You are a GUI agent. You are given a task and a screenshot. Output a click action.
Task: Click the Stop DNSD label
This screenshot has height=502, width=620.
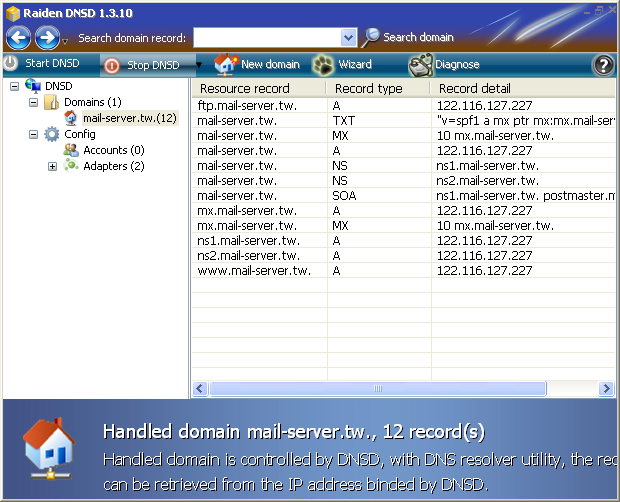[153, 65]
